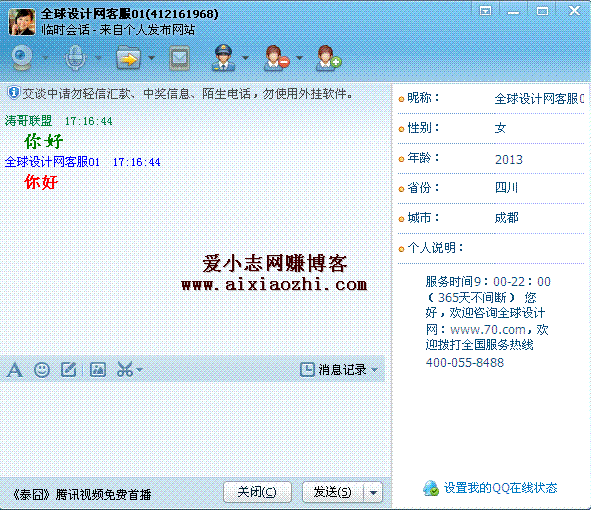Click the send picture icon

[x=98, y=370]
